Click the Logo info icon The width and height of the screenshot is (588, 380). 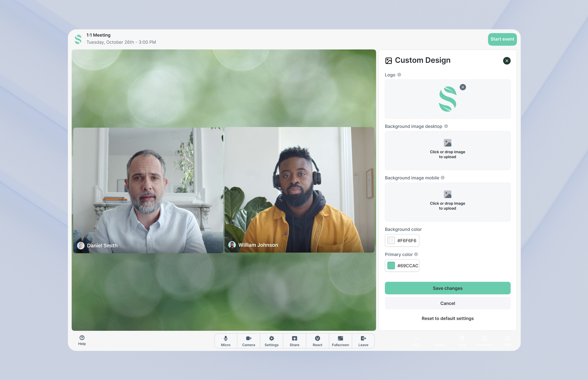[x=399, y=75]
